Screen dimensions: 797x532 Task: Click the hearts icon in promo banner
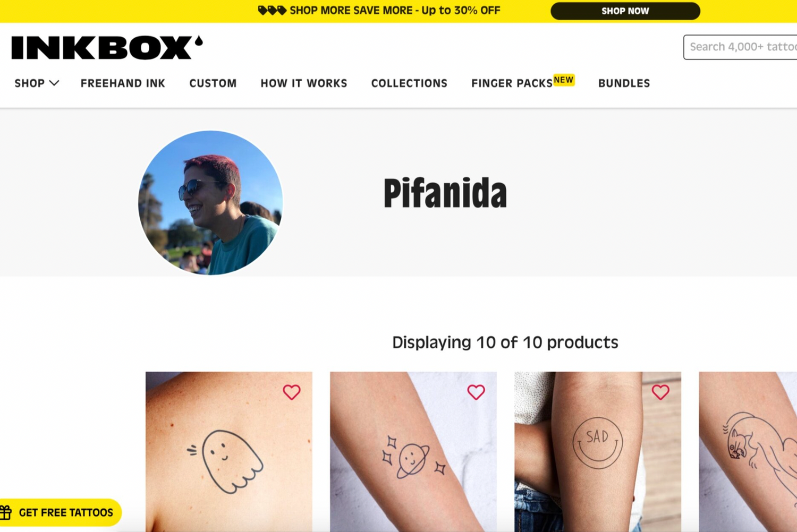coord(272,10)
